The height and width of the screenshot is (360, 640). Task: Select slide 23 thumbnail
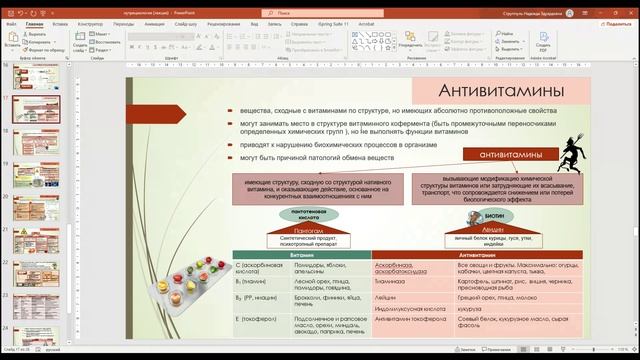click(36, 307)
